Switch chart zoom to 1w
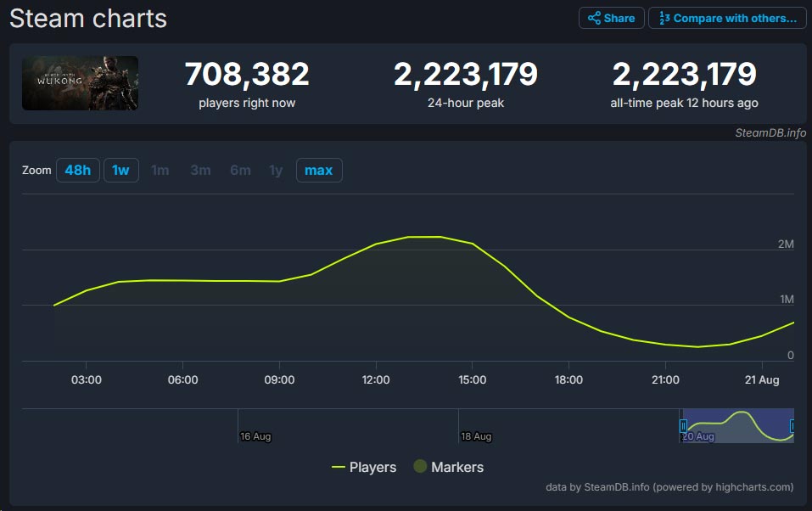812x511 pixels. tap(120, 170)
